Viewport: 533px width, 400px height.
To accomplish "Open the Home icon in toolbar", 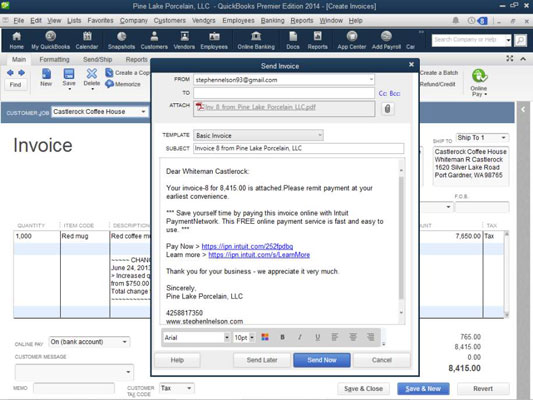I will 16,40.
